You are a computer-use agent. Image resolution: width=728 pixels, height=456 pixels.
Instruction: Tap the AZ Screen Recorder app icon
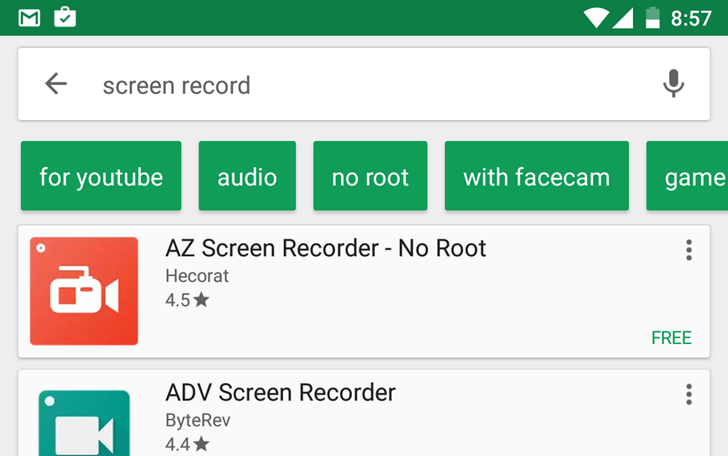[x=84, y=291]
